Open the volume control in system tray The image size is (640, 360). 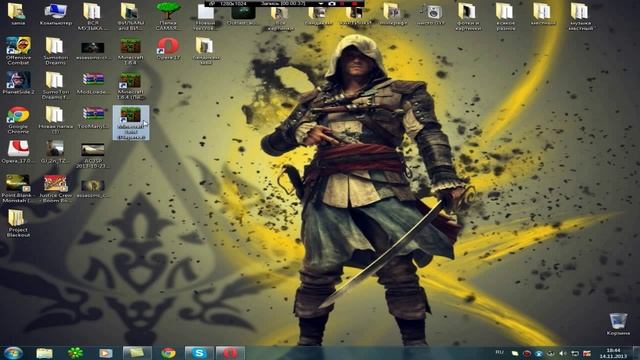[562, 353]
